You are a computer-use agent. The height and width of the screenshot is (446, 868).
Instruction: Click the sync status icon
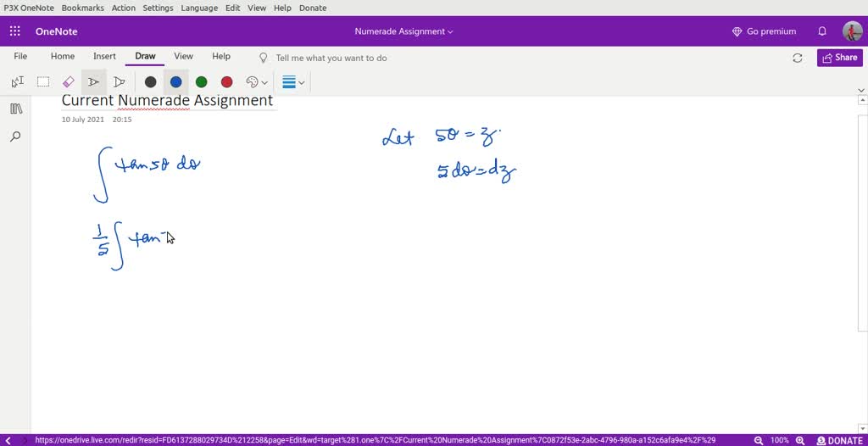(797, 58)
